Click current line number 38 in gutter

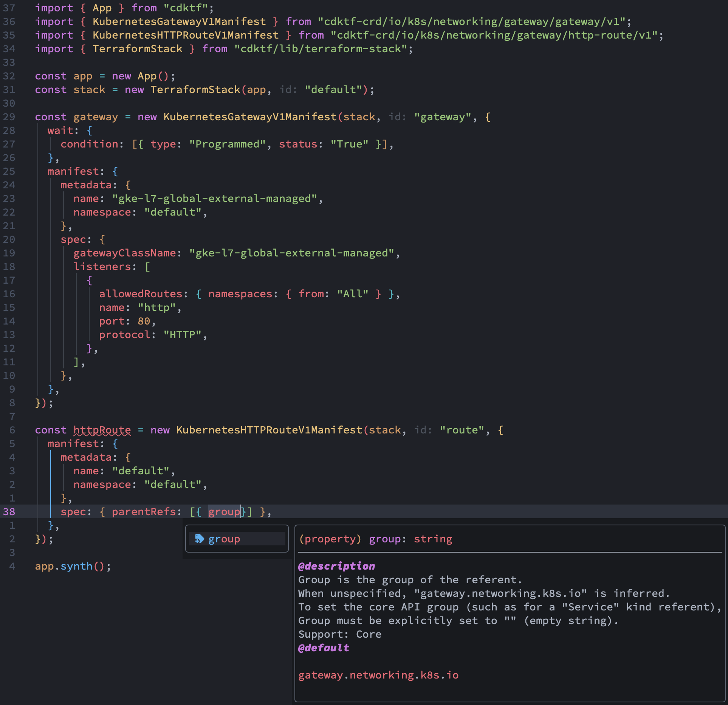(x=9, y=512)
